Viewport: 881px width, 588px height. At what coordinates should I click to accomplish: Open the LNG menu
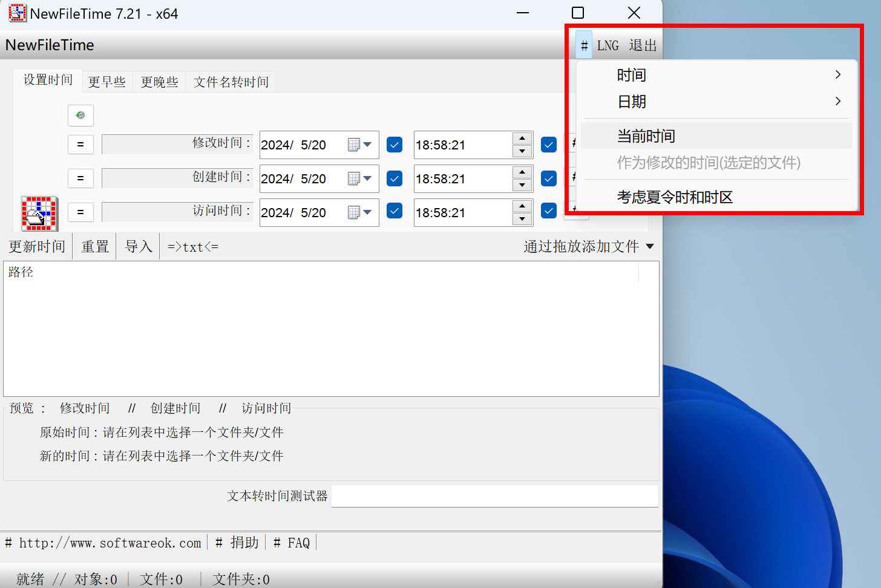[608, 45]
